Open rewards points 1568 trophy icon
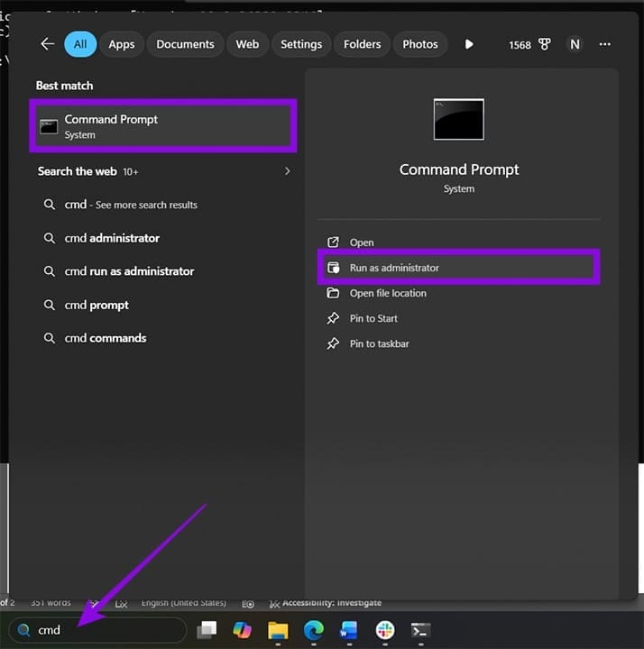The image size is (644, 649). [529, 44]
